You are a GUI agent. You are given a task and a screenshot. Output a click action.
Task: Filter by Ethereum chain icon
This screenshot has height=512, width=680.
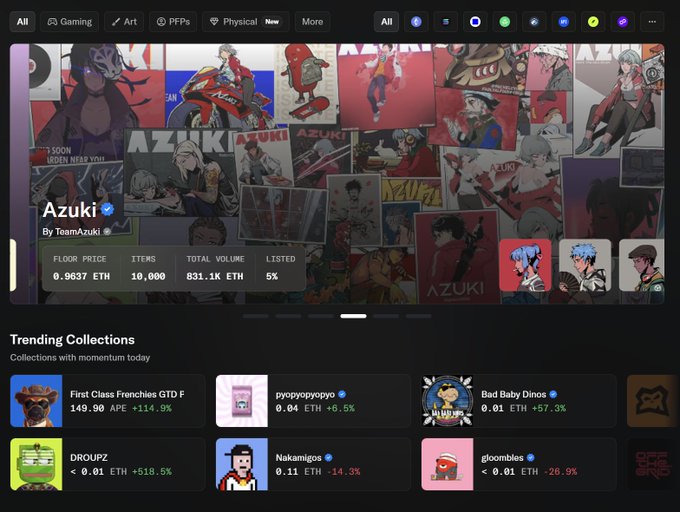(416, 22)
